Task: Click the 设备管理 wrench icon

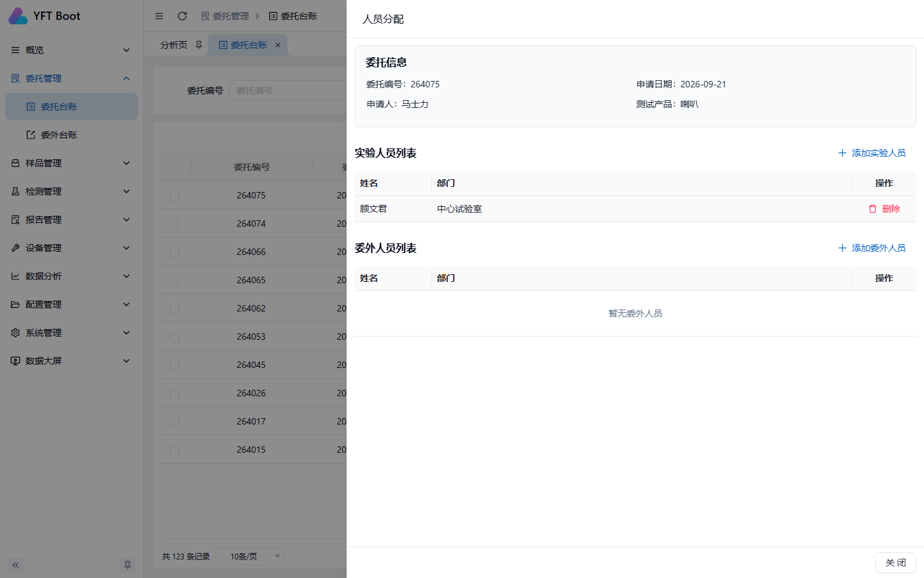Action: point(15,248)
